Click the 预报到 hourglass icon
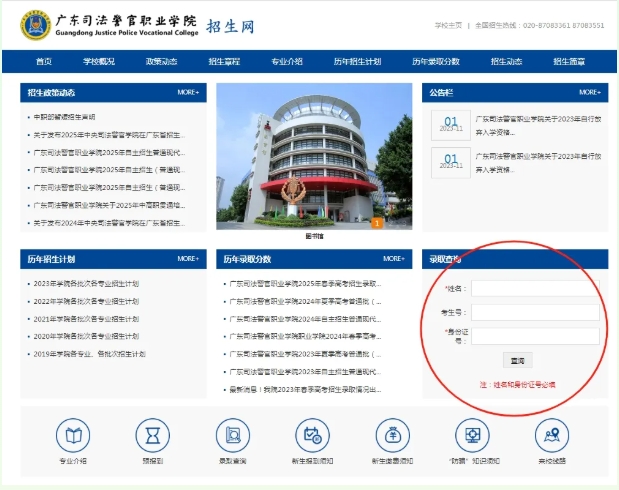Viewport: 619px width, 490px height. [x=153, y=435]
